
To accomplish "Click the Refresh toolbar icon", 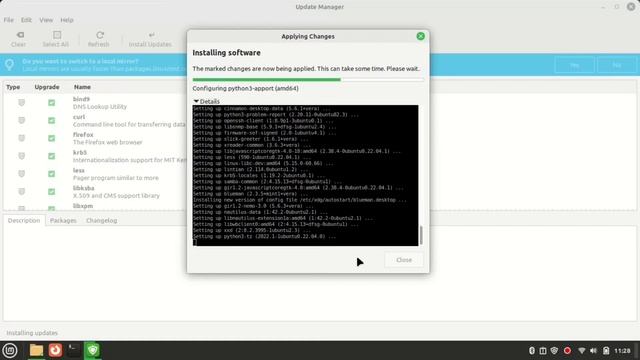I will (x=100, y=35).
